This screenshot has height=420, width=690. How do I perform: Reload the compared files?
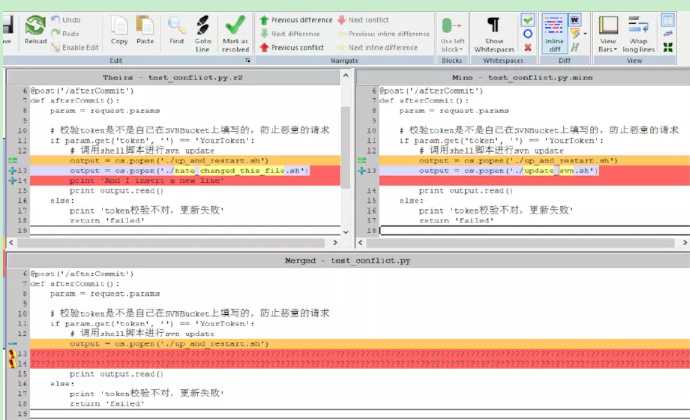35,30
